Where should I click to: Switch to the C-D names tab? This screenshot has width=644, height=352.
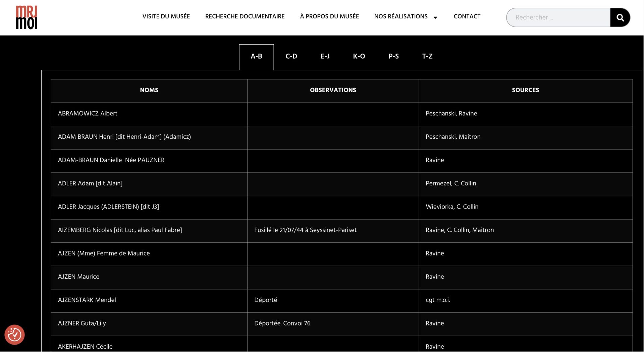tap(291, 56)
